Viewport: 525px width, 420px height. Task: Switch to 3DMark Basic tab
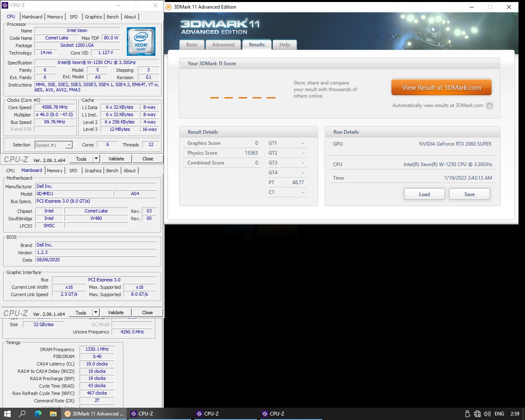(x=192, y=45)
